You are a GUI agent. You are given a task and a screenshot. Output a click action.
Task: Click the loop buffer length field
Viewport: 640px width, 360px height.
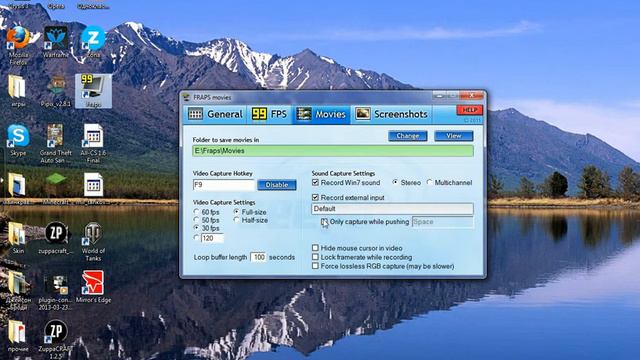[x=258, y=257]
